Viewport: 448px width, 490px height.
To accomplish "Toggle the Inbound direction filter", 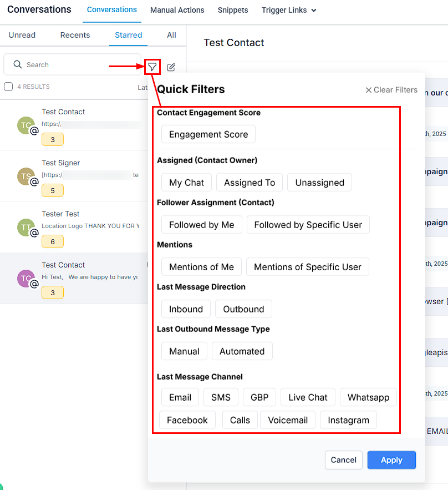I will (x=186, y=309).
